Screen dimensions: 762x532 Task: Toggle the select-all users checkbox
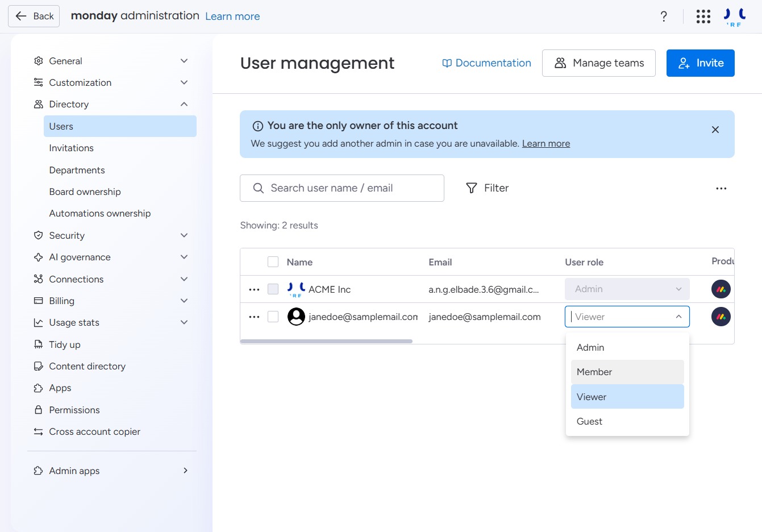(273, 262)
